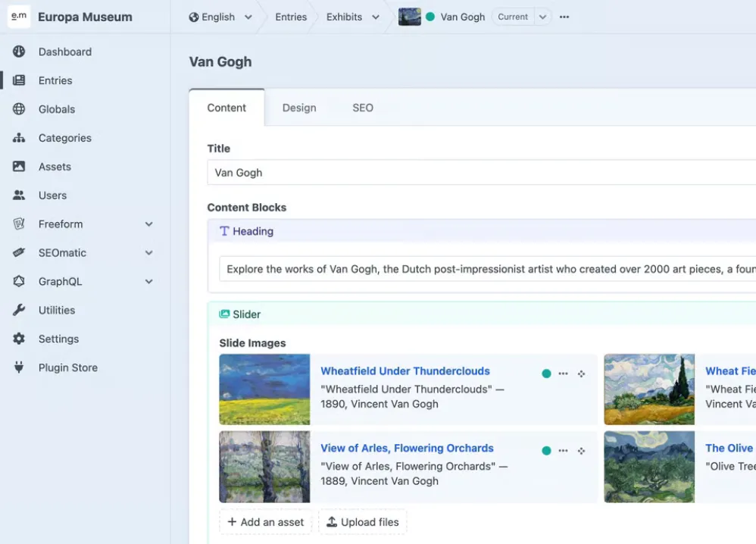Click the Globals globe icon
Viewport: 756px width, 544px height.
(19, 109)
